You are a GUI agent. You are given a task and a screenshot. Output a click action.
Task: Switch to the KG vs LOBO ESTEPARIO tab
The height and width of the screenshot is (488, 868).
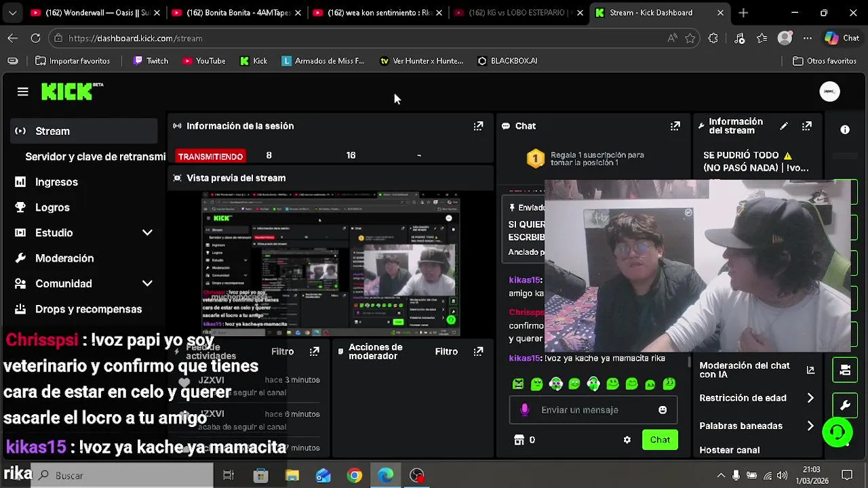click(x=518, y=13)
